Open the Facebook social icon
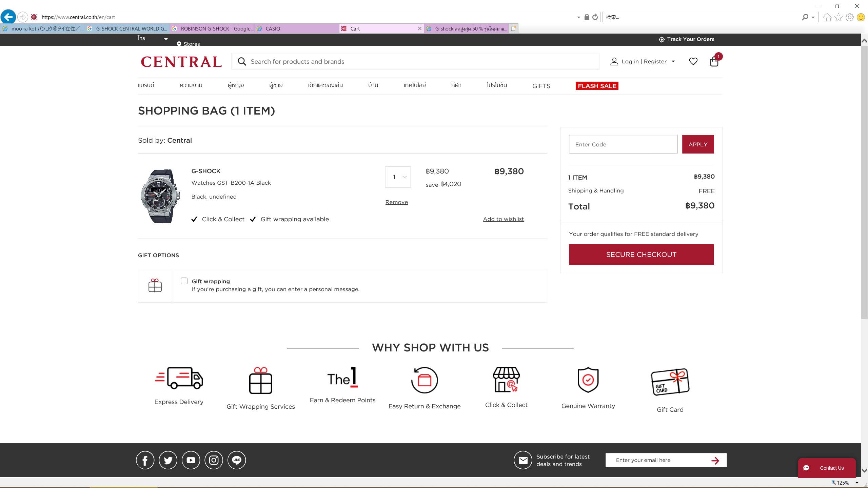 (145, 460)
